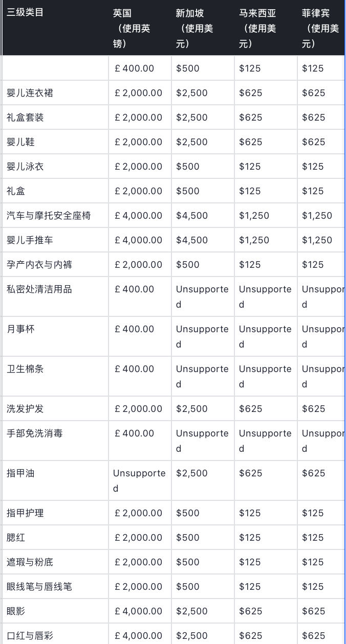This screenshot has width=346, height=644.
Task: Select the 汽车与摩托安全座椅 category cell
Action: pyautogui.click(x=49, y=216)
